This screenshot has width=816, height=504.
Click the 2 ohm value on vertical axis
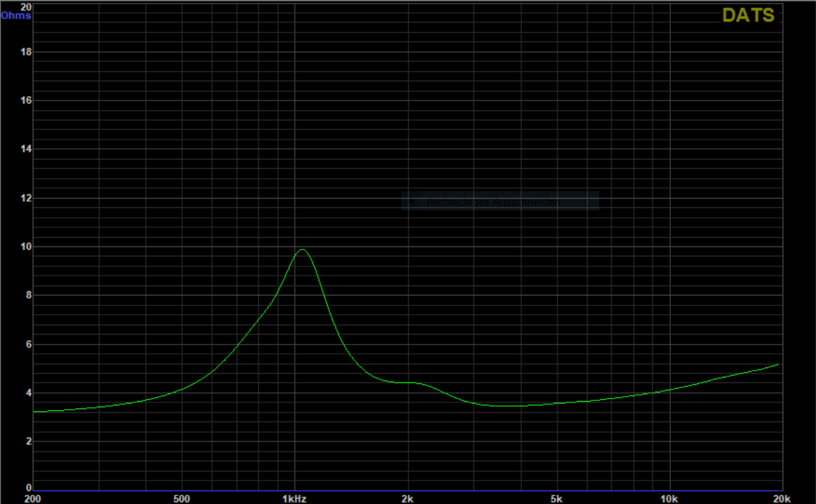[28, 441]
